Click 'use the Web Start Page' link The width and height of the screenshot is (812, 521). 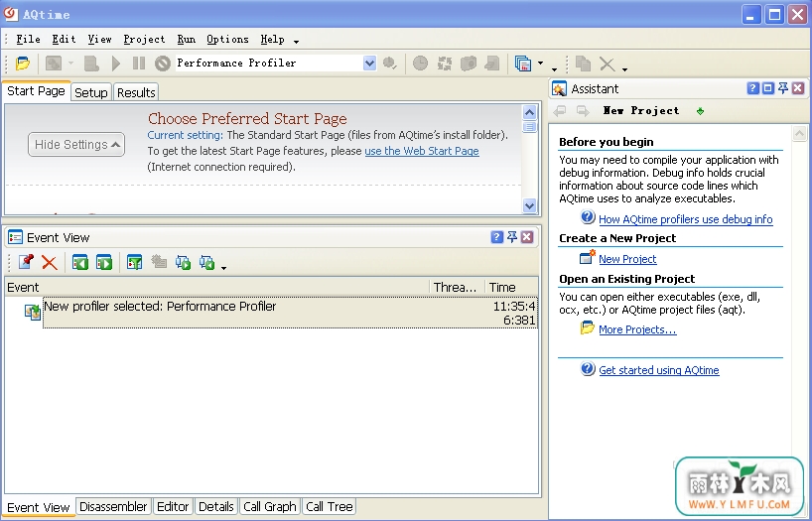(x=422, y=151)
